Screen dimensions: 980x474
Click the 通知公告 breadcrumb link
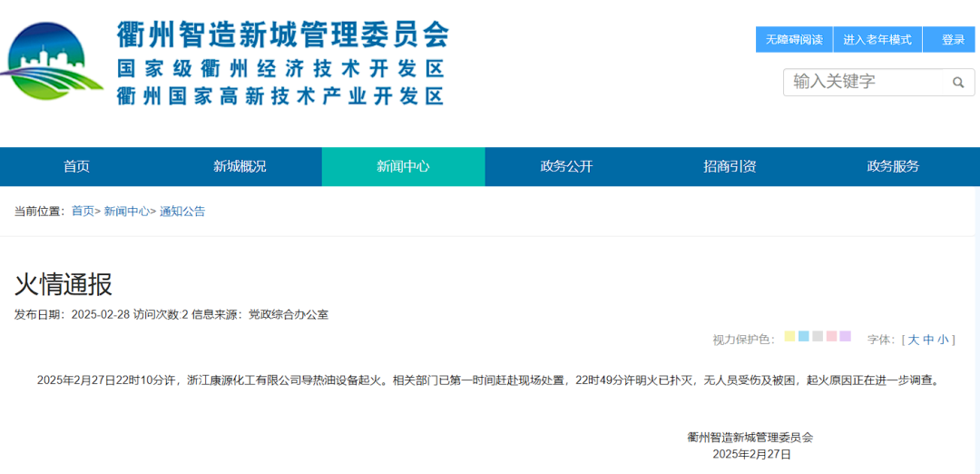[181, 212]
